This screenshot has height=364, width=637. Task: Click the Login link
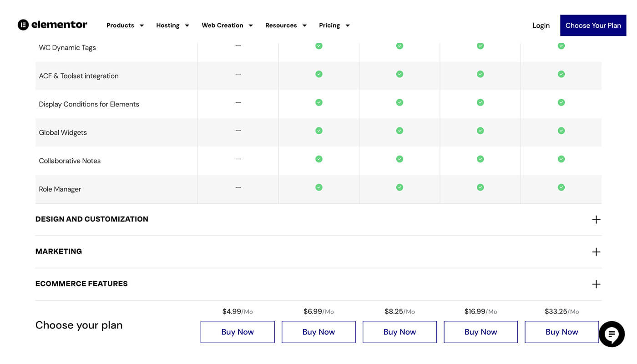(541, 25)
